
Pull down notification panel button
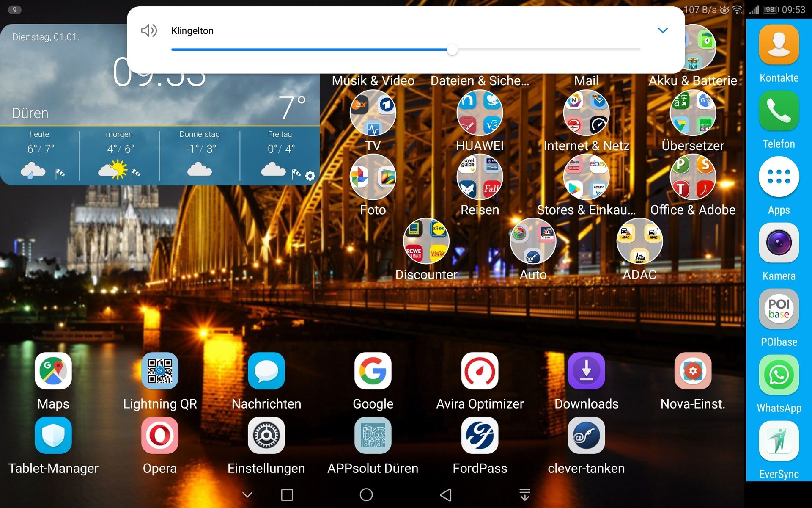coord(525,494)
